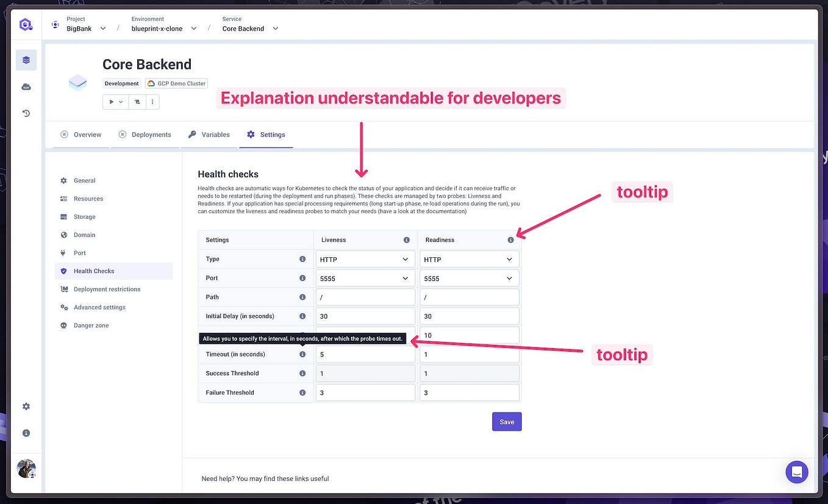Click the info icon beside the Readiness column header
This screenshot has height=504, width=828.
[511, 240]
